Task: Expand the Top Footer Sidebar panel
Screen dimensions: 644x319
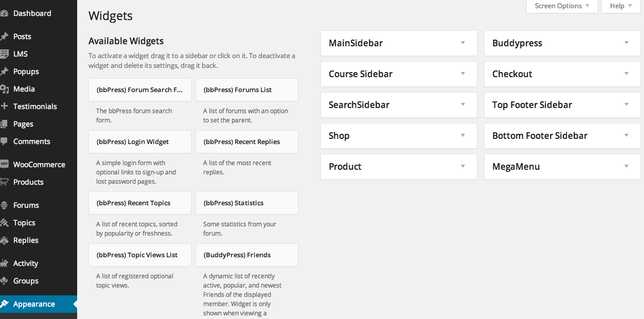Action: point(562,105)
